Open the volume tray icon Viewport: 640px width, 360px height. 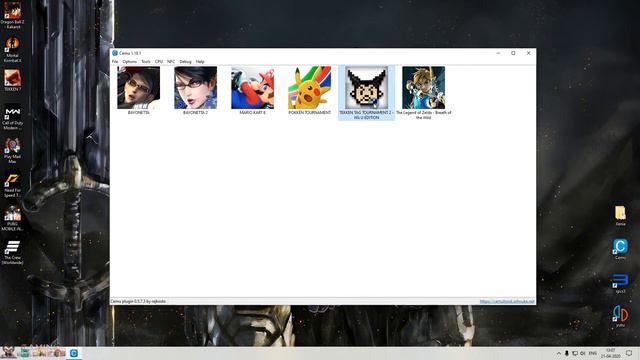583,353
